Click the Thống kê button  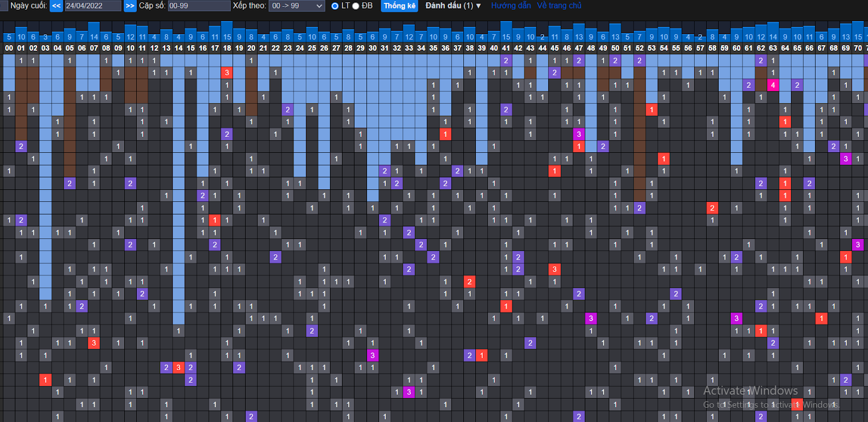[400, 6]
